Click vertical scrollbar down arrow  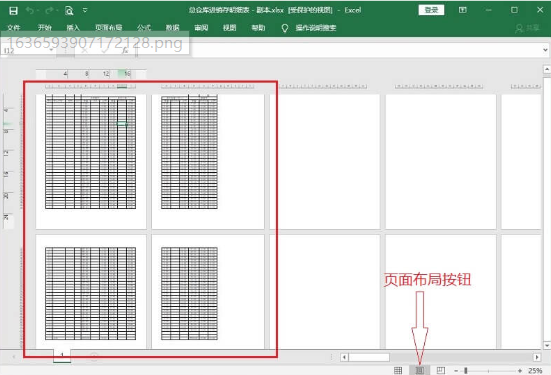[547, 345]
